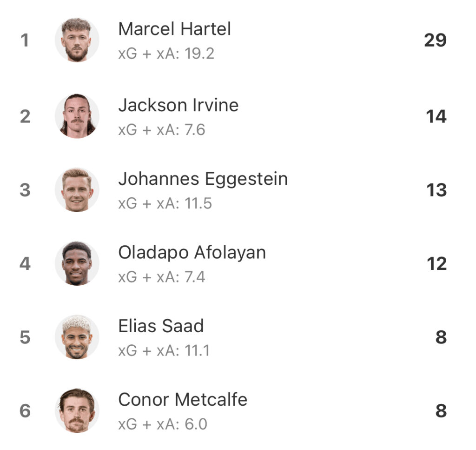Click Irvine's total value 14

click(436, 116)
